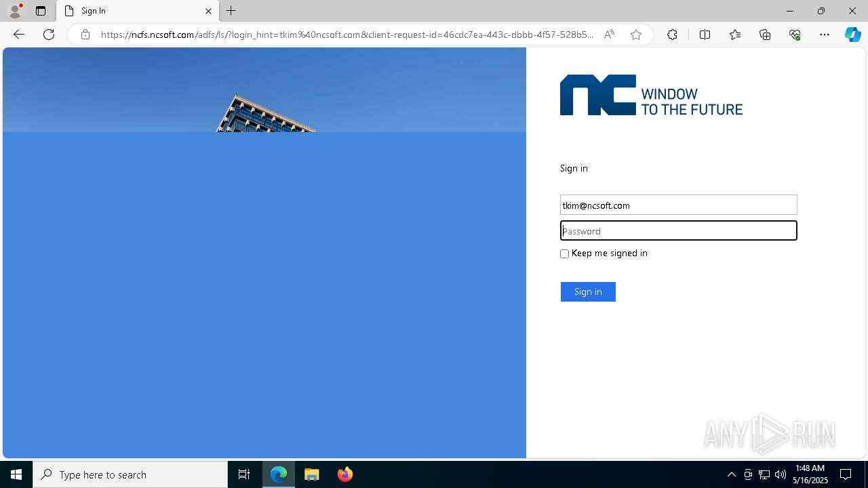Open the Collections icon
The width and height of the screenshot is (868, 488).
(765, 35)
